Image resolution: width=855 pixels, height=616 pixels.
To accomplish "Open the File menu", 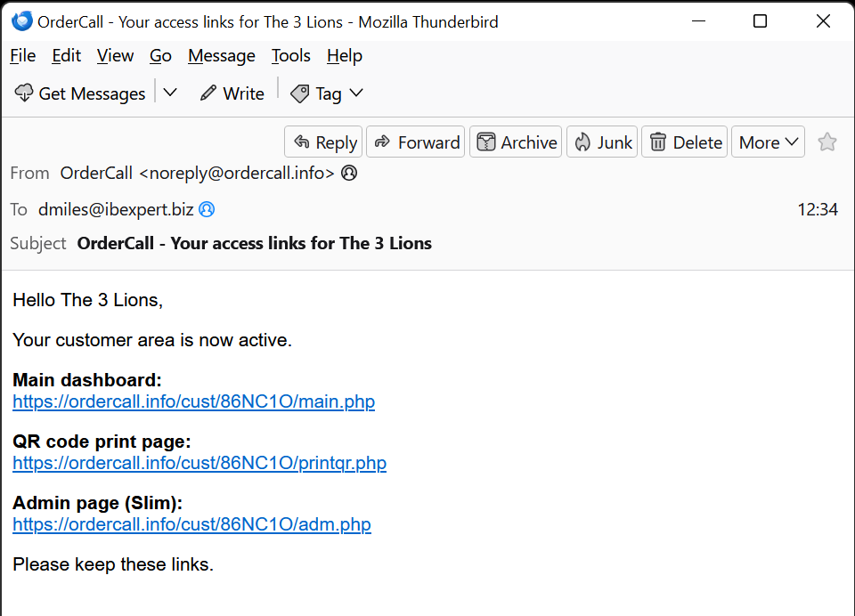I will point(22,56).
